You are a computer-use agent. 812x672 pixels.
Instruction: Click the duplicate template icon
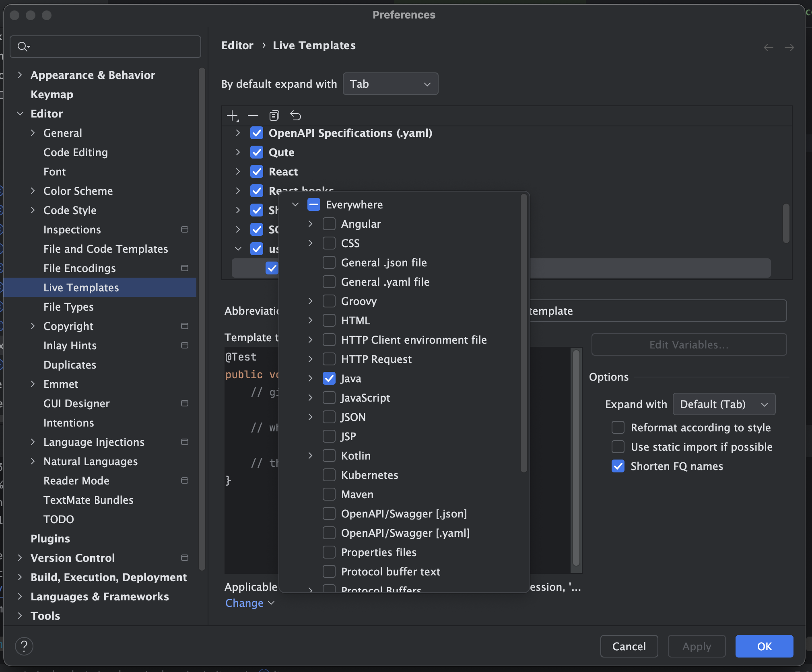pos(274,116)
